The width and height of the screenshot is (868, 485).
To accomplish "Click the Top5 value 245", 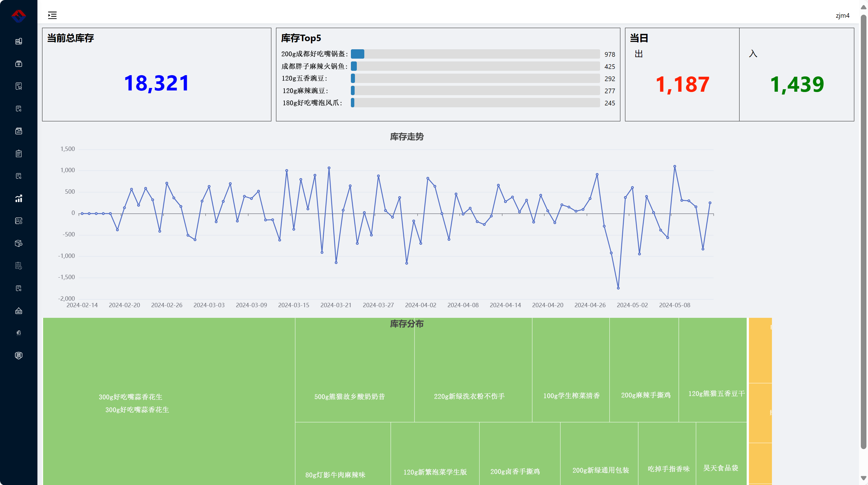I will click(x=609, y=103).
